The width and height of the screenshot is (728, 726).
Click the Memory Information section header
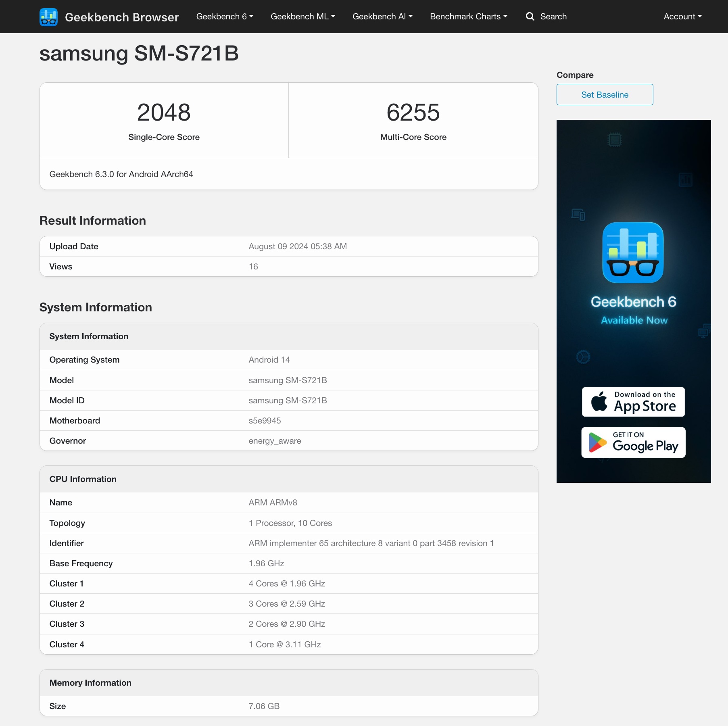289,683
